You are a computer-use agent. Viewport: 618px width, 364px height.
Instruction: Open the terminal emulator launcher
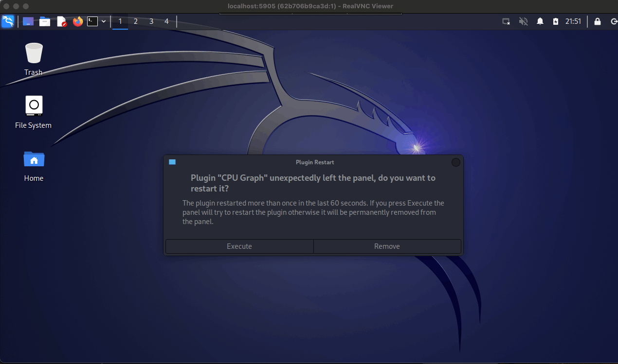(92, 21)
